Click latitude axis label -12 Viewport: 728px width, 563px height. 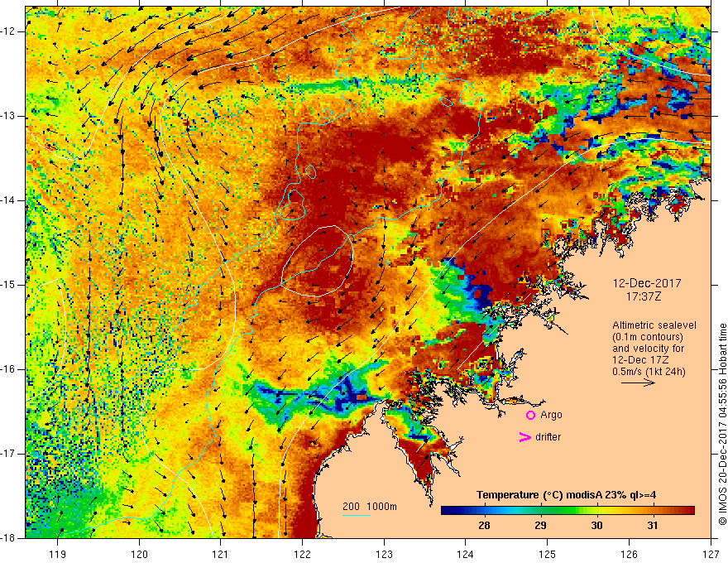pos(8,31)
